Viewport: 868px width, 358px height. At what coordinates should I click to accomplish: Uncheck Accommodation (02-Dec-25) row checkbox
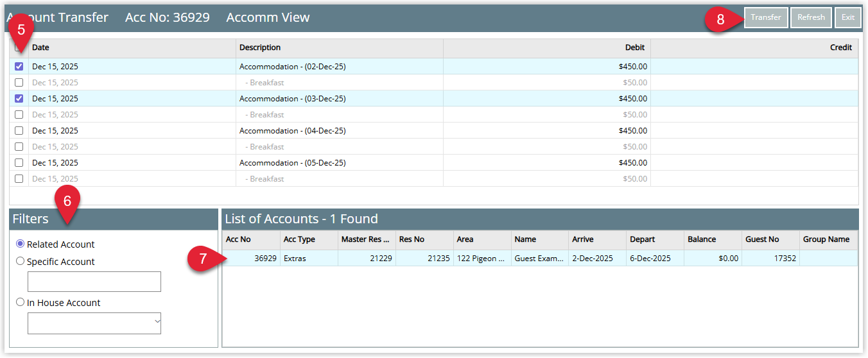click(x=19, y=66)
